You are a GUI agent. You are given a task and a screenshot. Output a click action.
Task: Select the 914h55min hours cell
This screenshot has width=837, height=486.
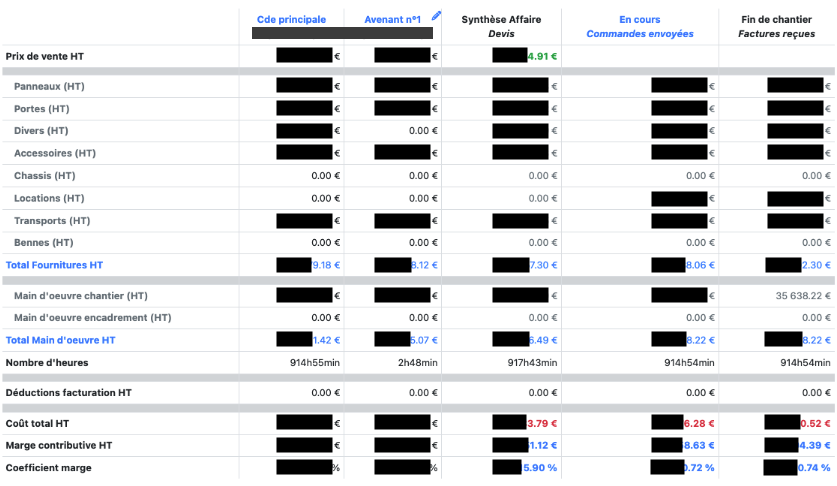tap(312, 362)
